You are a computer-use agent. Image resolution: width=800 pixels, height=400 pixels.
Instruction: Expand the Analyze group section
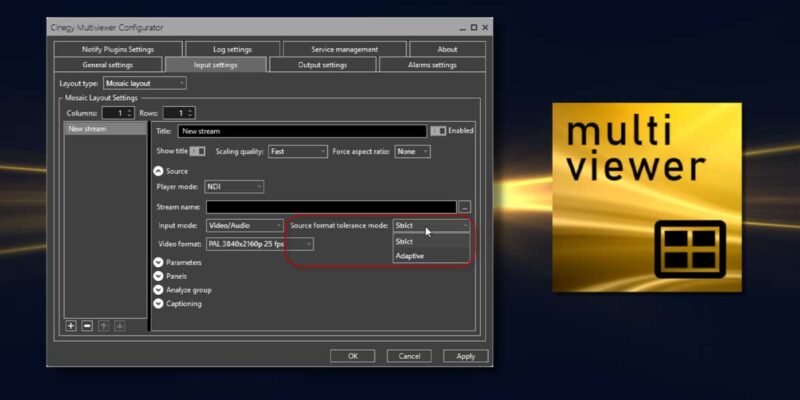point(159,290)
